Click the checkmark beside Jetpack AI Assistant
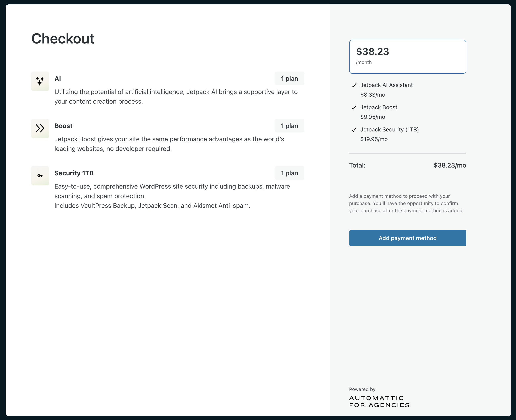 pos(354,85)
